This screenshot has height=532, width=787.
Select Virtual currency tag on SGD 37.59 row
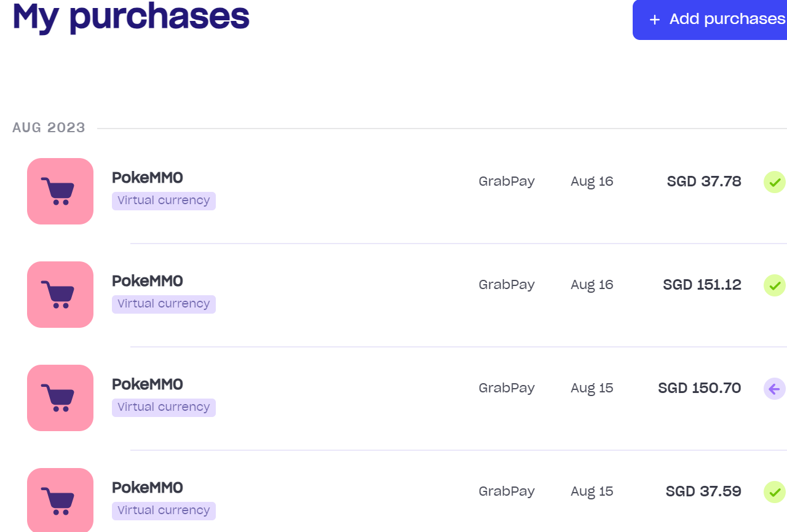164,510
